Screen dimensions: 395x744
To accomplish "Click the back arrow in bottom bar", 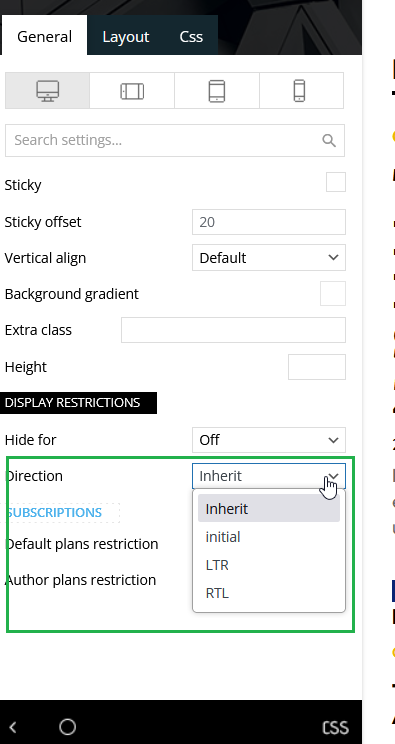I will (x=13, y=727).
